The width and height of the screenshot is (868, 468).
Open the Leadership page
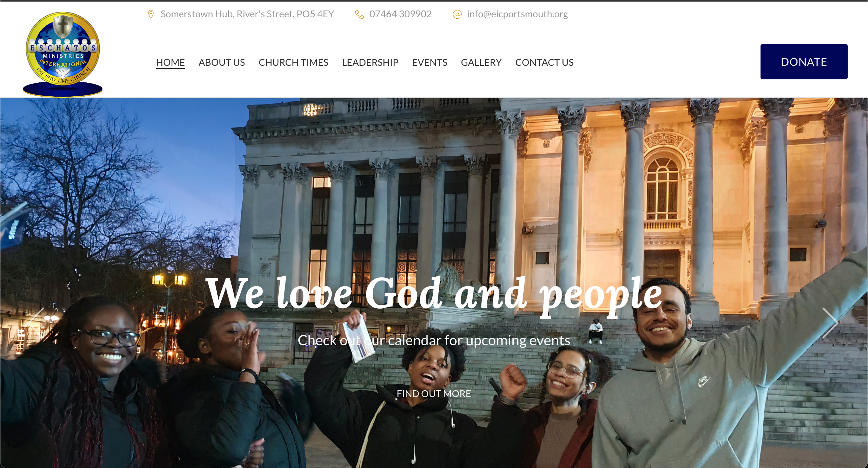tap(370, 62)
